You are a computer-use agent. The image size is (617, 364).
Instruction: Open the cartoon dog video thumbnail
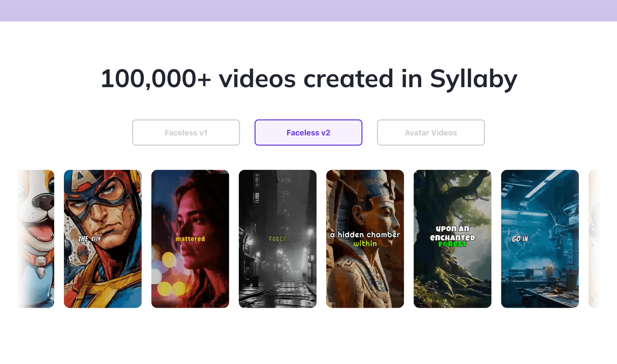pyautogui.click(x=36, y=239)
